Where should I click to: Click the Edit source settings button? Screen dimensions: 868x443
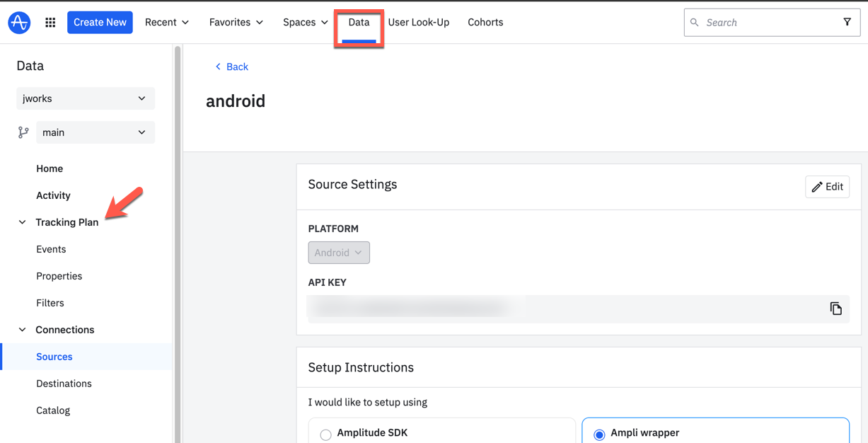pos(827,187)
